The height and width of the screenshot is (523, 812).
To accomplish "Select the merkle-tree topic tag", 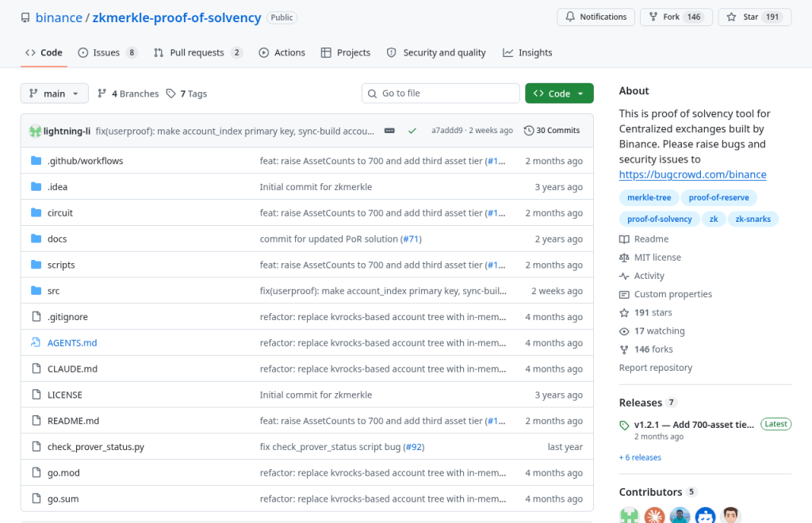I will click(649, 197).
